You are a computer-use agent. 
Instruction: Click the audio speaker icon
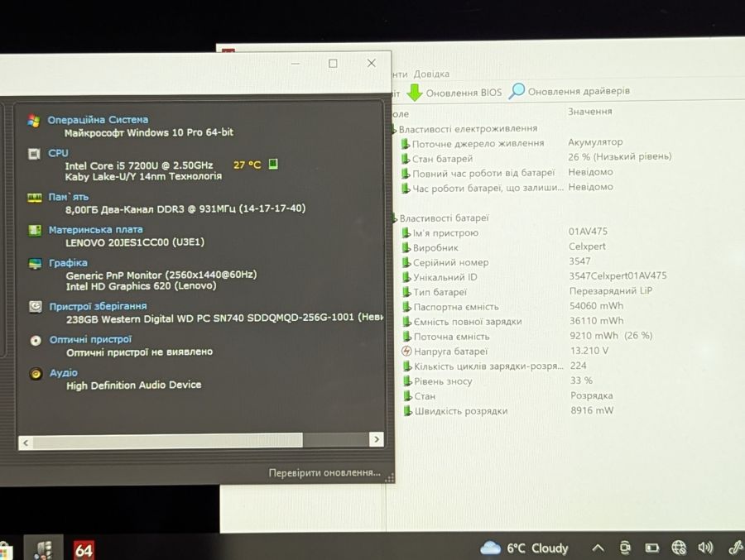[x=36, y=374]
